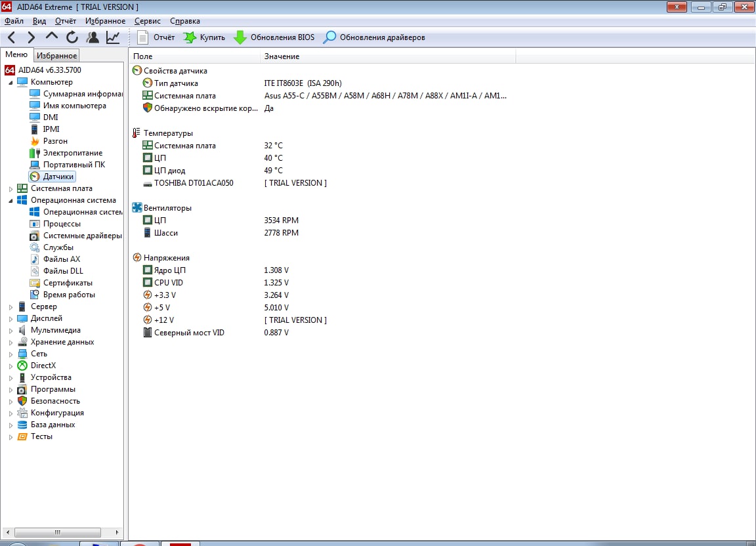The height and width of the screenshot is (546, 756).
Task: Open Процессы in the tree
Action: 55,224
